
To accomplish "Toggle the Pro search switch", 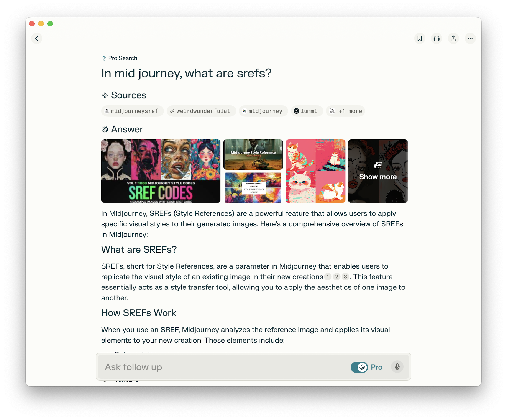I will (359, 367).
